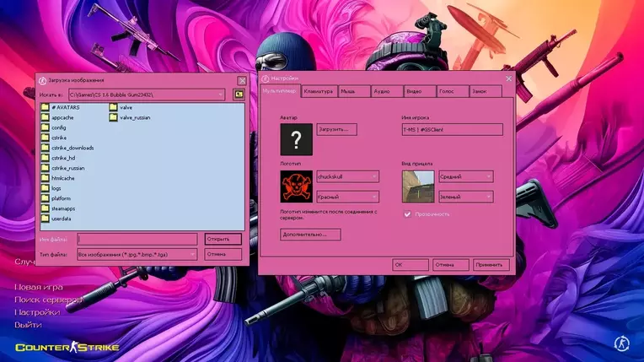Screen dimensions: 644x362
Task: Switch to the Голос tab
Action: point(453,91)
